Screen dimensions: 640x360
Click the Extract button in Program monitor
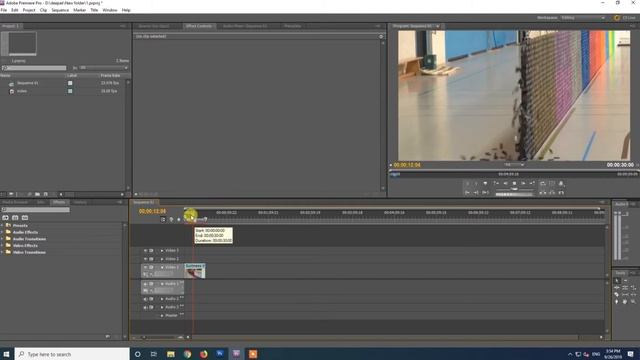click(552, 193)
